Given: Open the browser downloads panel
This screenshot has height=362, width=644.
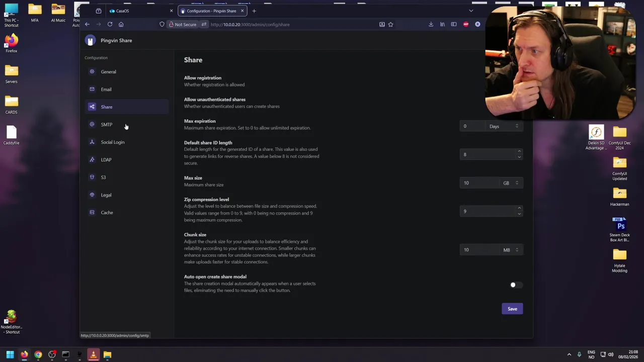Looking at the screenshot, I should [x=431, y=24].
